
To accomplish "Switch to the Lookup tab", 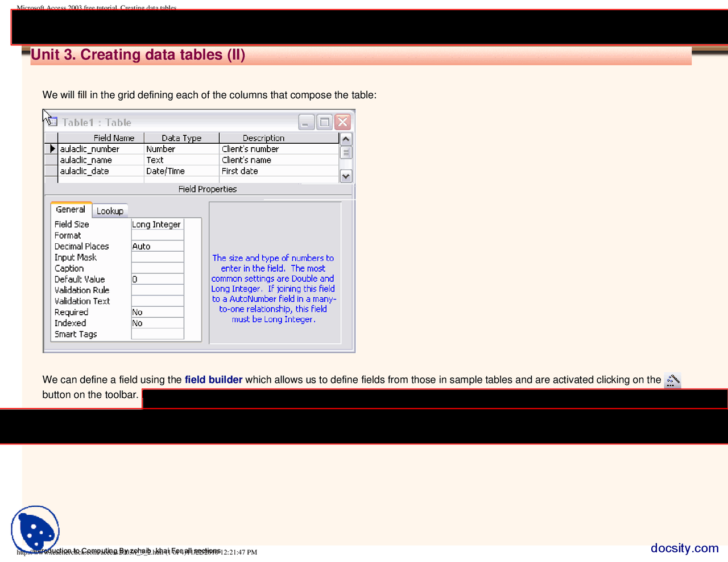I will tap(110, 210).
